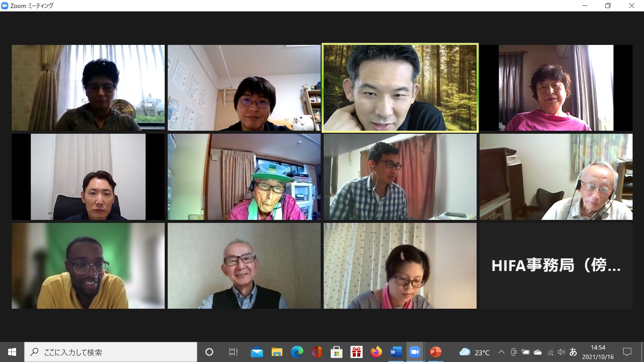Click the Task View icon

(x=233, y=352)
